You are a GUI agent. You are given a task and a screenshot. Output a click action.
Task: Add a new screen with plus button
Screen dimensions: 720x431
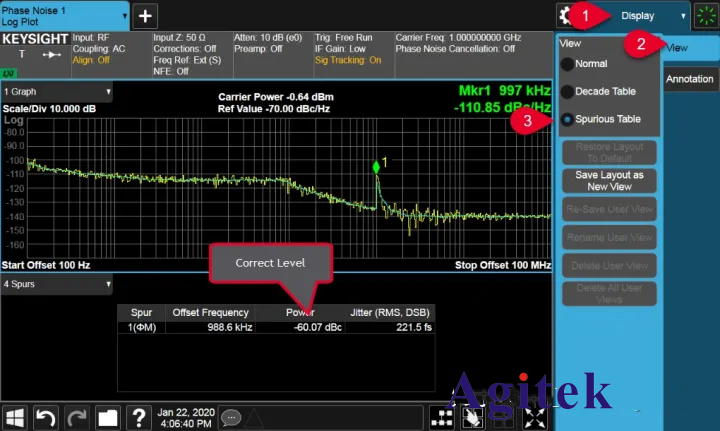pos(146,15)
